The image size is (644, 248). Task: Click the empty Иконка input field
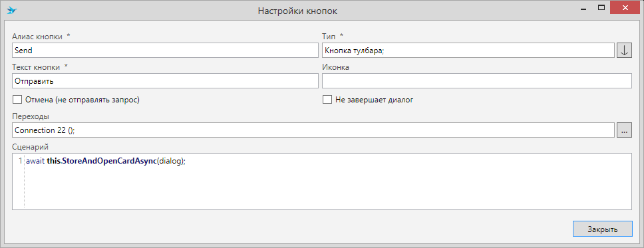coord(477,81)
